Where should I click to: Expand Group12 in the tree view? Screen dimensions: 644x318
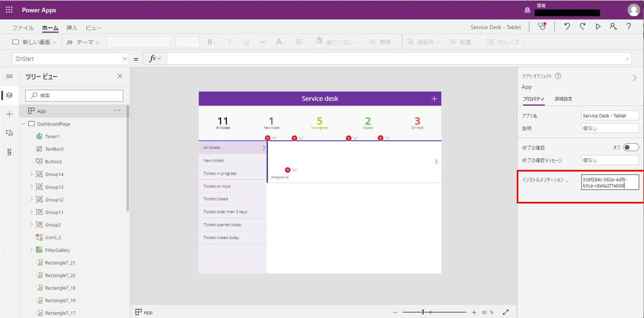click(31, 199)
